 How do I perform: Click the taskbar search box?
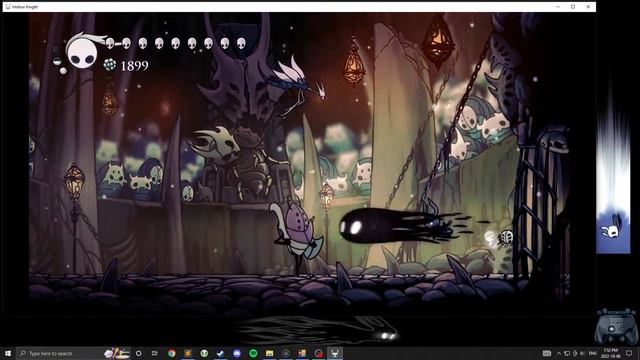(74, 353)
